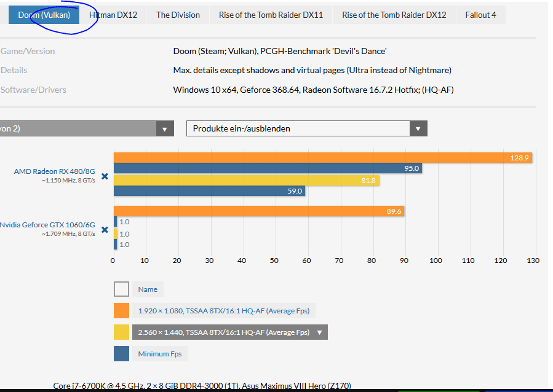Click '~1.709 MHz, 8 GT/s' clock text
Viewport: 553px width, 392px height.
68,234
